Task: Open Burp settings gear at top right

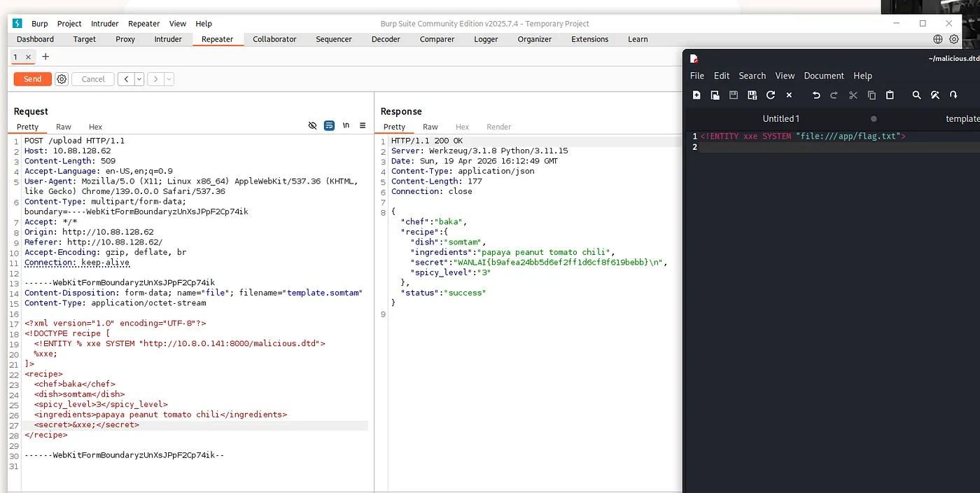Action: point(953,39)
